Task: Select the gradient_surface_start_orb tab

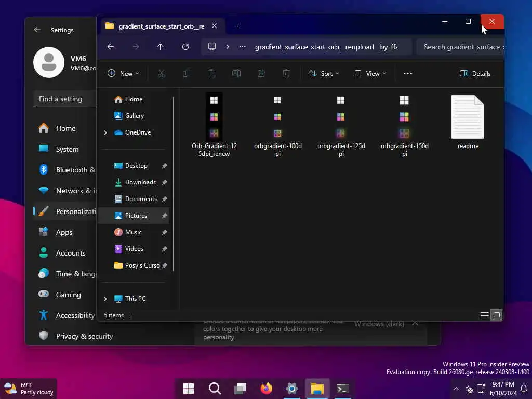Action: [161, 26]
